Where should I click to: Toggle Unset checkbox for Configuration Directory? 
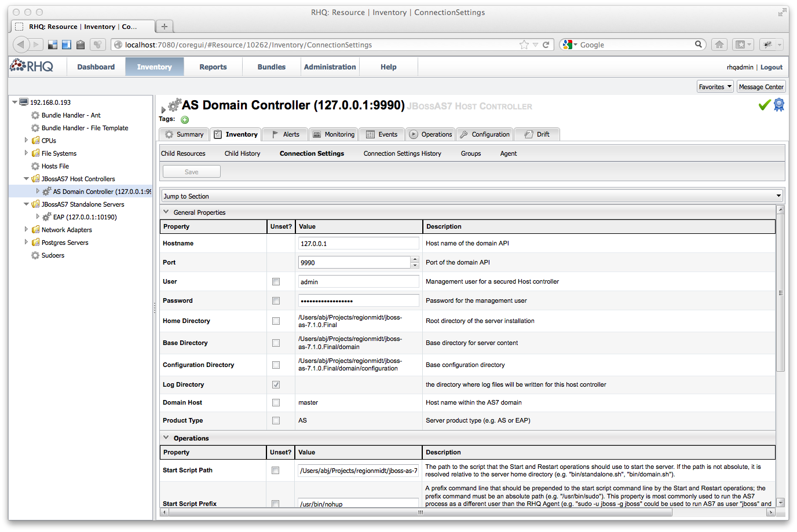tap(276, 365)
